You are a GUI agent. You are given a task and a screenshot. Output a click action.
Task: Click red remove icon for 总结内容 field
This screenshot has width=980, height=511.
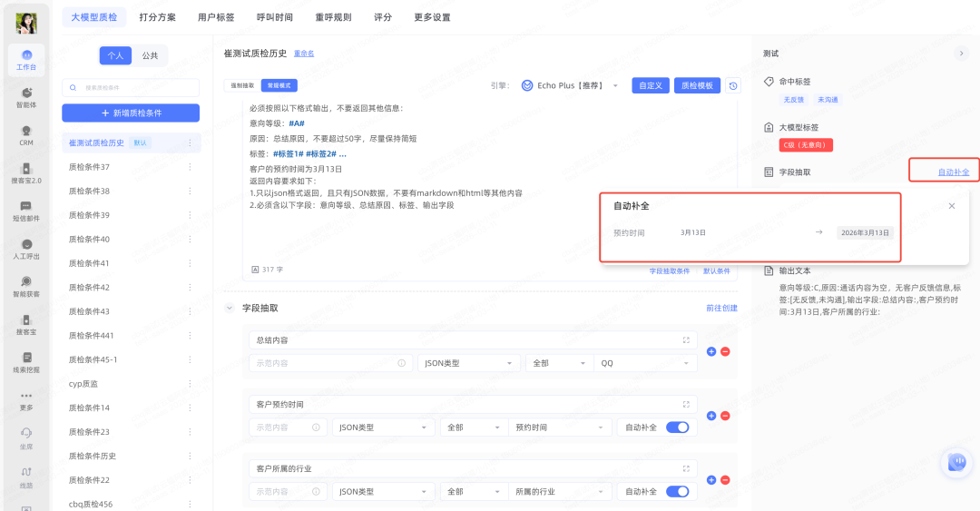725,352
